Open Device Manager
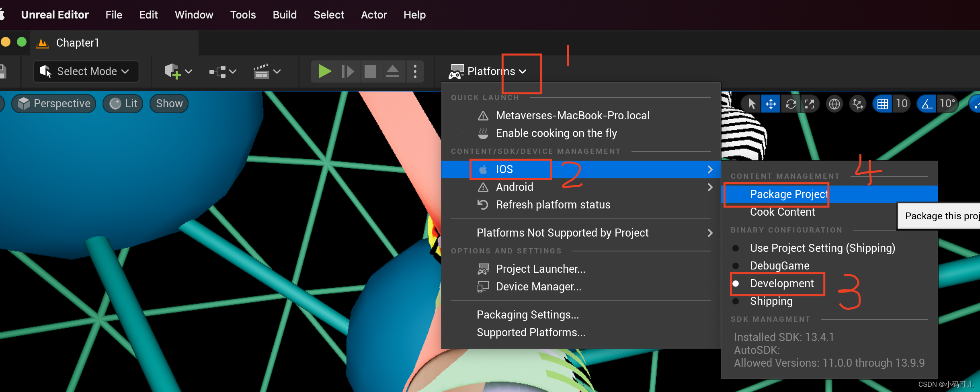 click(581, 287)
